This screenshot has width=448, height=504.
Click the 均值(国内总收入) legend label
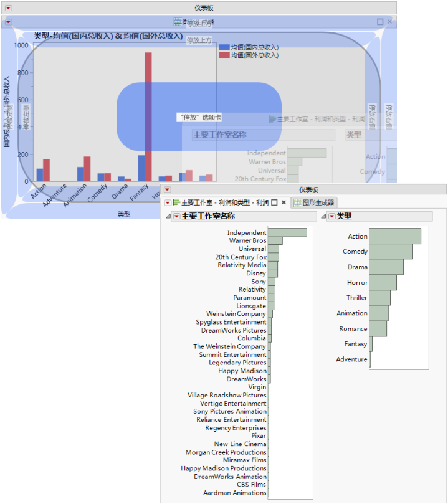point(254,47)
